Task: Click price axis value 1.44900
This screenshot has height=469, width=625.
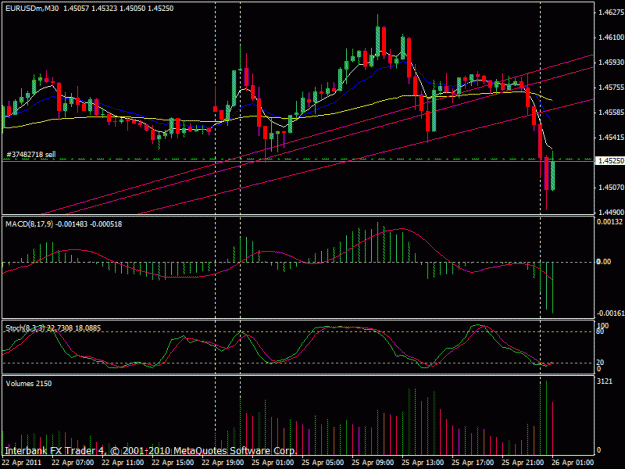Action: click(610, 212)
